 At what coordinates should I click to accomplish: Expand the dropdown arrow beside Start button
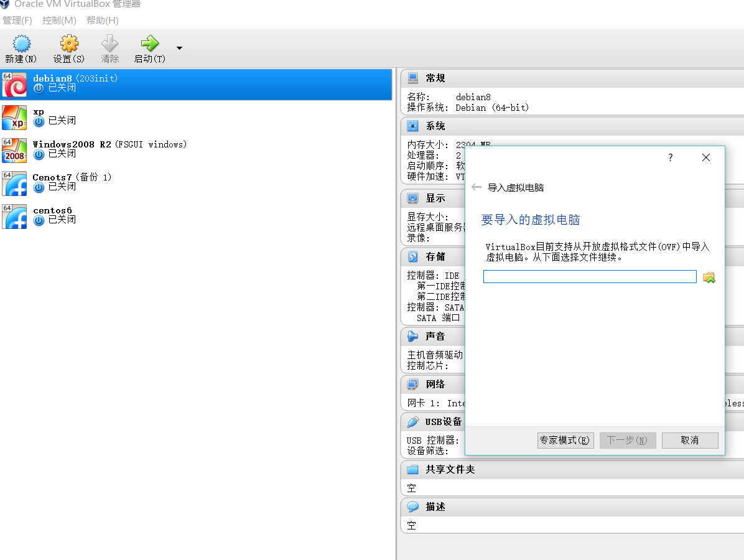click(x=179, y=48)
